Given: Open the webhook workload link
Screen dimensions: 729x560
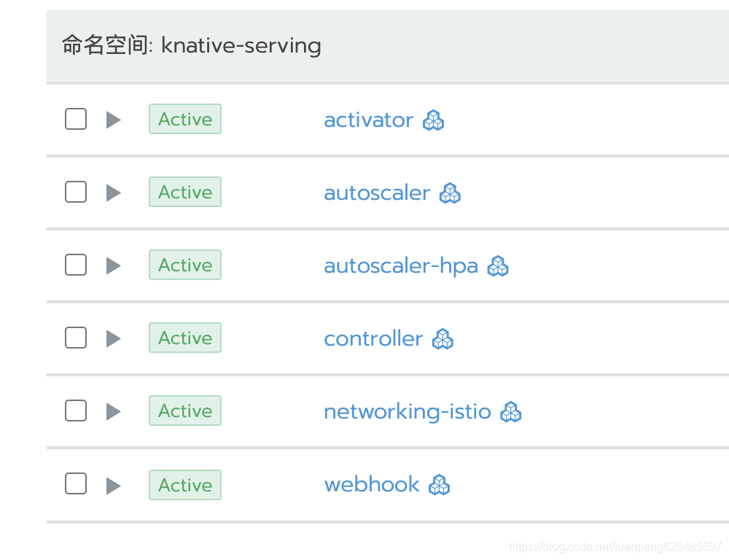Looking at the screenshot, I should point(372,485).
